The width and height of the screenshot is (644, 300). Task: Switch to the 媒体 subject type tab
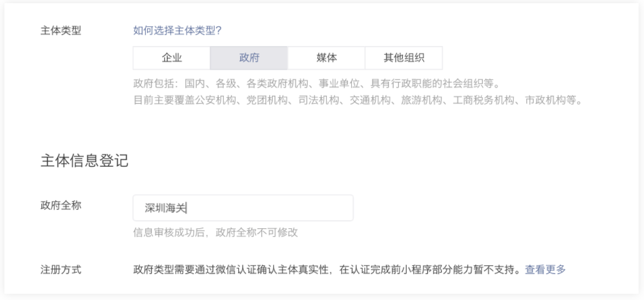[x=326, y=58]
